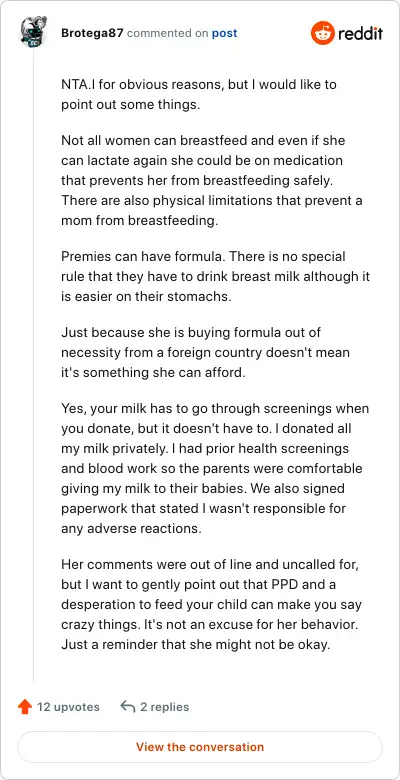Click the paragraph starting "Her comments were out of line"
Viewport: 400px width, 780px height.
[x=211, y=605]
